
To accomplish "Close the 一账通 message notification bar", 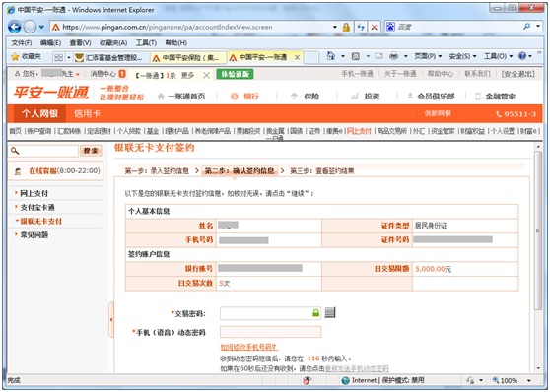I will tap(206, 75).
